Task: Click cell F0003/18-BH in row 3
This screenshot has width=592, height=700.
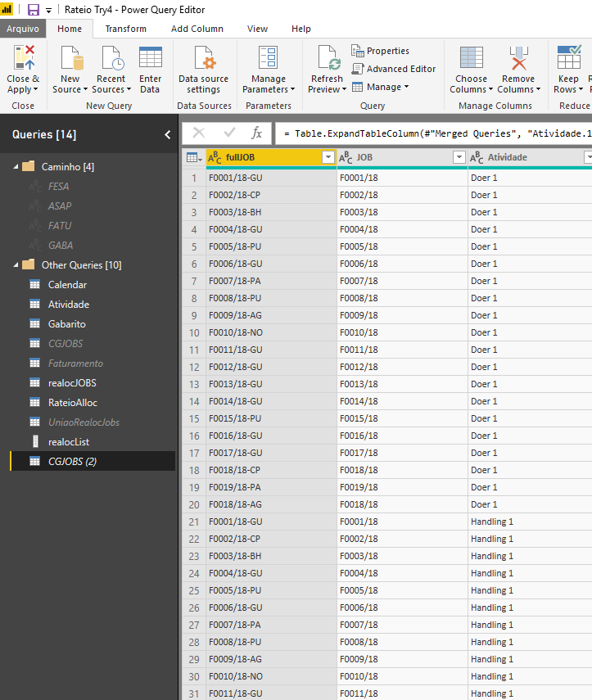Action: [x=271, y=212]
